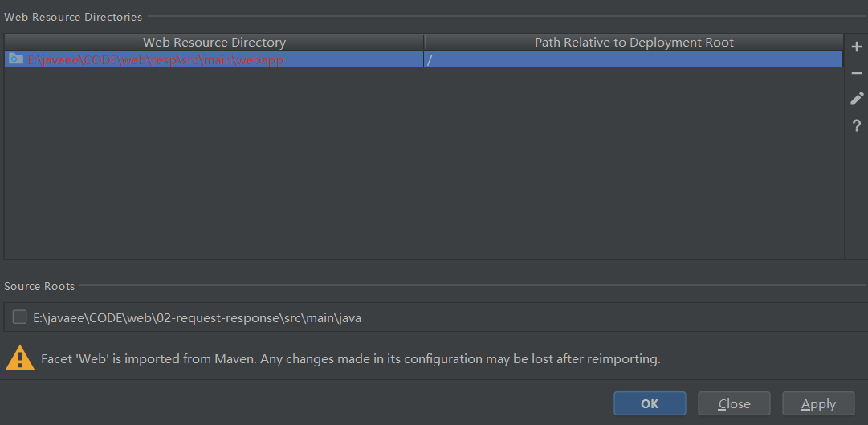Click the Web Resource Directories section title
868x425 pixels.
(73, 17)
